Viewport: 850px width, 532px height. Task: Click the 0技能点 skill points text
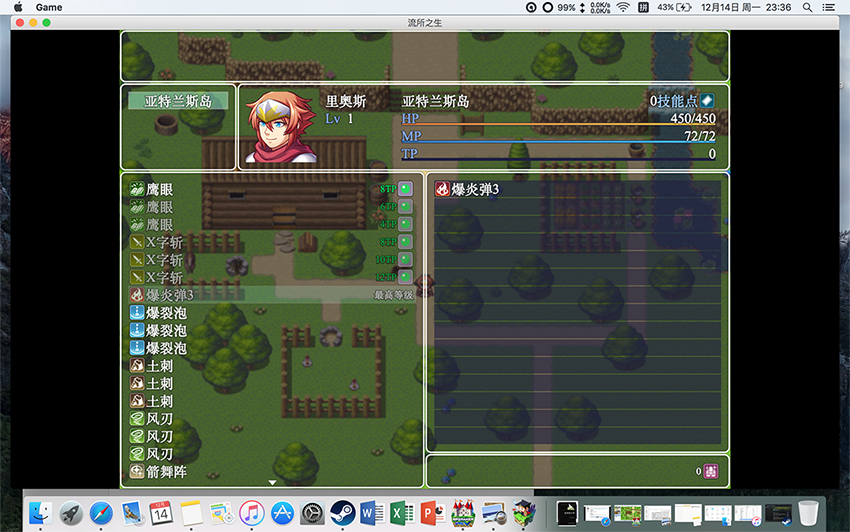[674, 101]
